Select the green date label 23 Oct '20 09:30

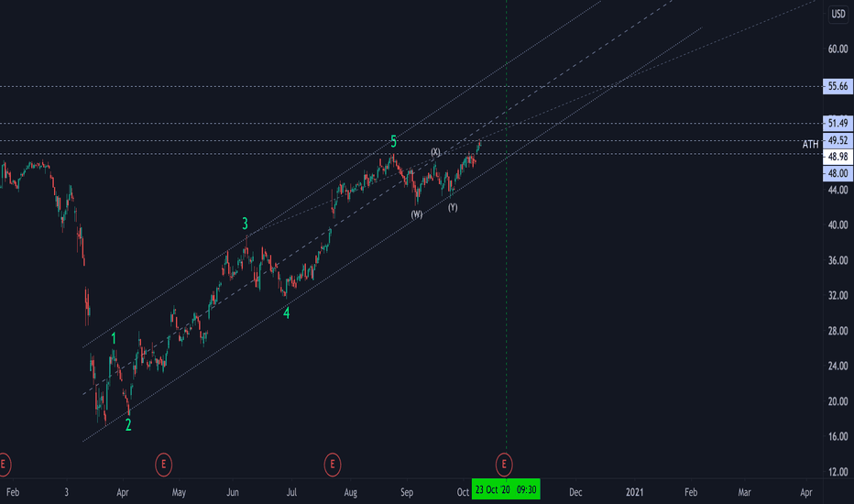coord(506,490)
